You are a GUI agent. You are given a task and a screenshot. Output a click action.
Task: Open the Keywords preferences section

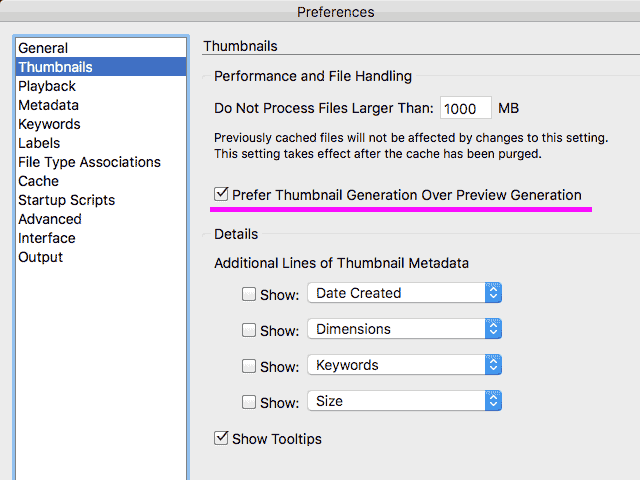click(x=49, y=124)
